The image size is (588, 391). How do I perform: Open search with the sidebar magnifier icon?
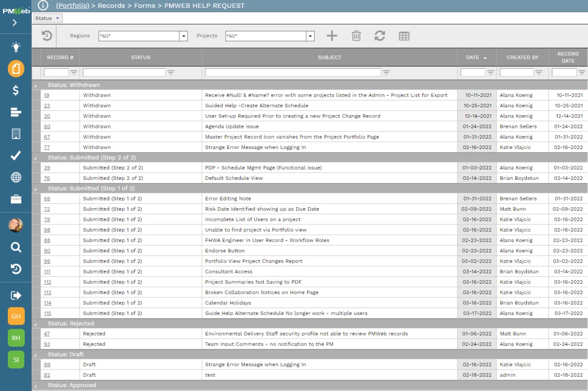[x=16, y=247]
